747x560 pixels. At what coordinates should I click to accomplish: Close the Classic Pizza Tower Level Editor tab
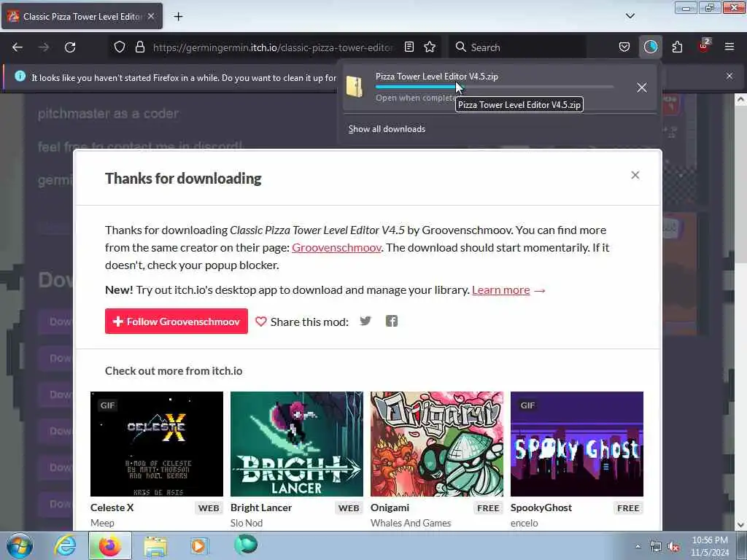tap(150, 16)
